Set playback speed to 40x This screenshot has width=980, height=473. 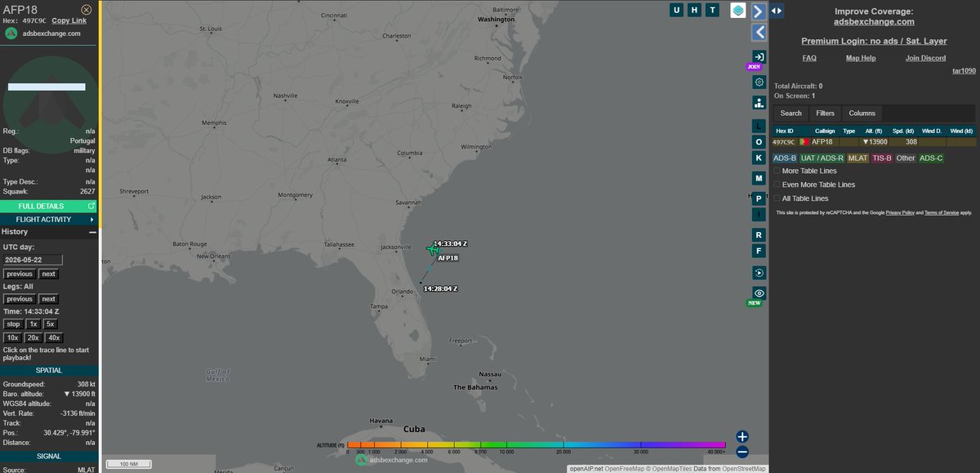54,337
